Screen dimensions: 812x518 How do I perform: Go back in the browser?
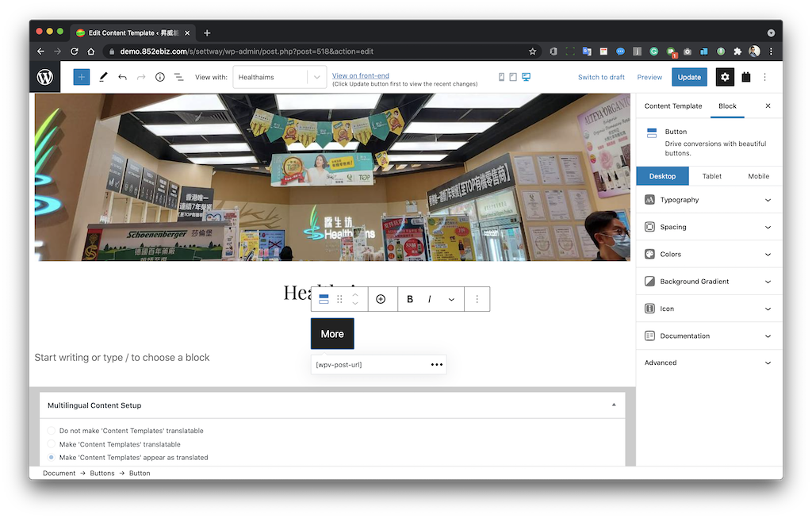pyautogui.click(x=41, y=52)
